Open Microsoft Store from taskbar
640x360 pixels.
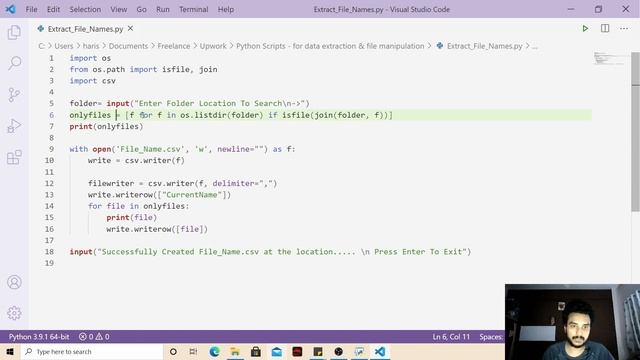[256, 351]
